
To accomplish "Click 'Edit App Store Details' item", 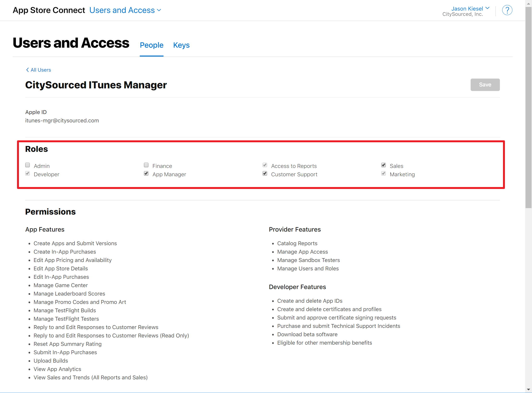I will 61,268.
